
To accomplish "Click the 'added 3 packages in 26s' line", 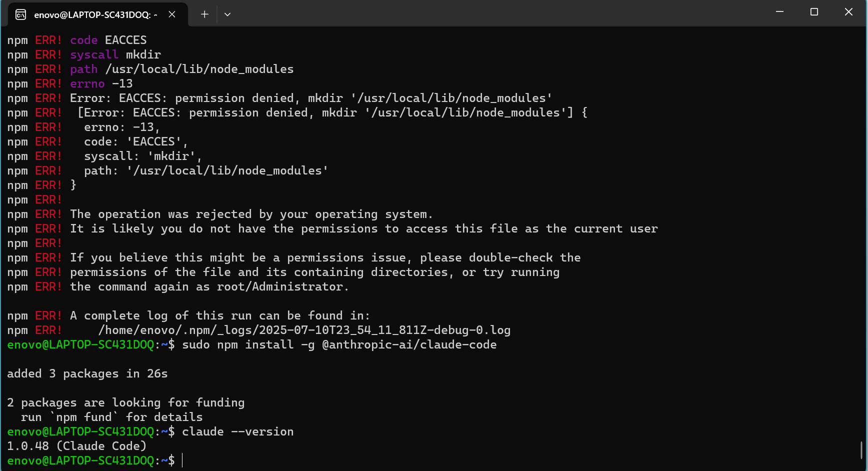I will [x=87, y=373].
